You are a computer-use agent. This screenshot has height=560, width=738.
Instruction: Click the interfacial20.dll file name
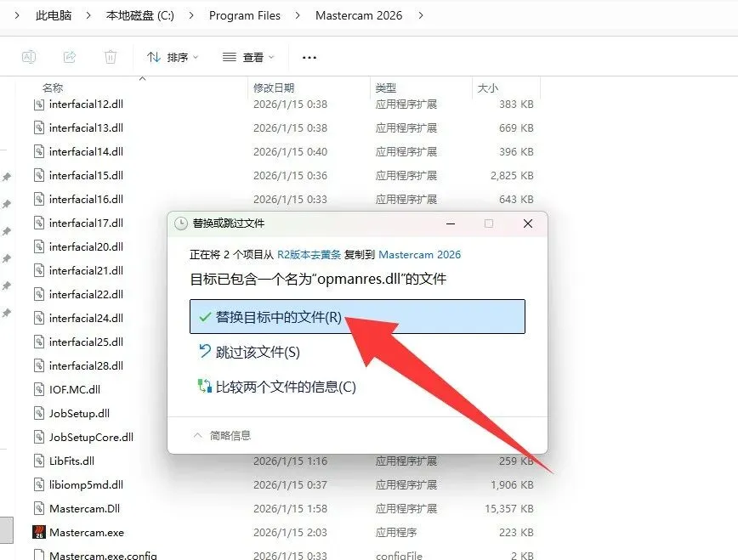[86, 246]
